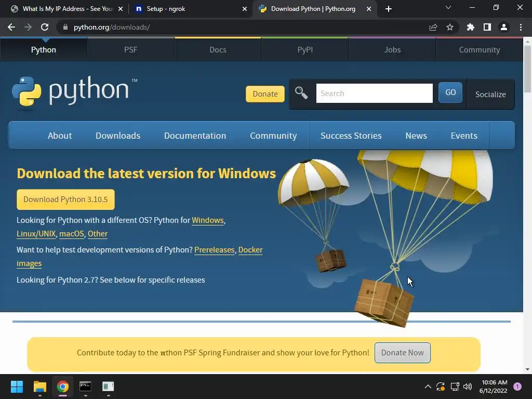Click the page vertical scrollbar thumb
The image size is (532, 399).
click(x=527, y=69)
